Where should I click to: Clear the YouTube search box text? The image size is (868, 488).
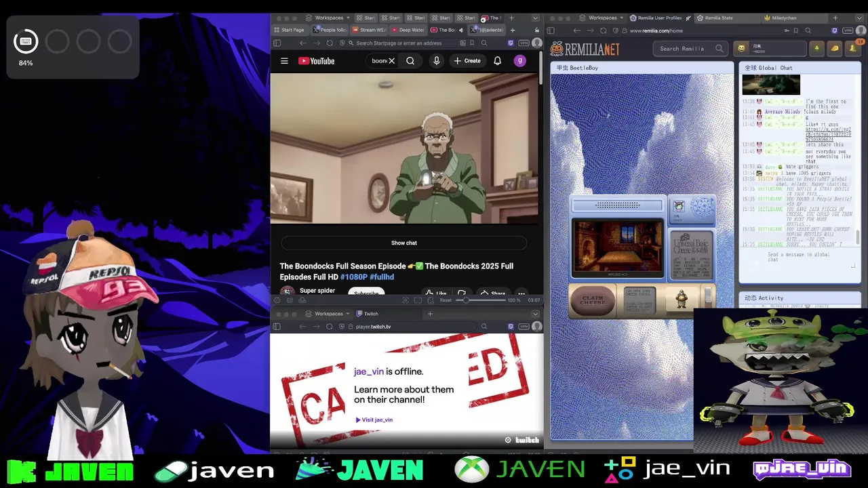tap(391, 61)
